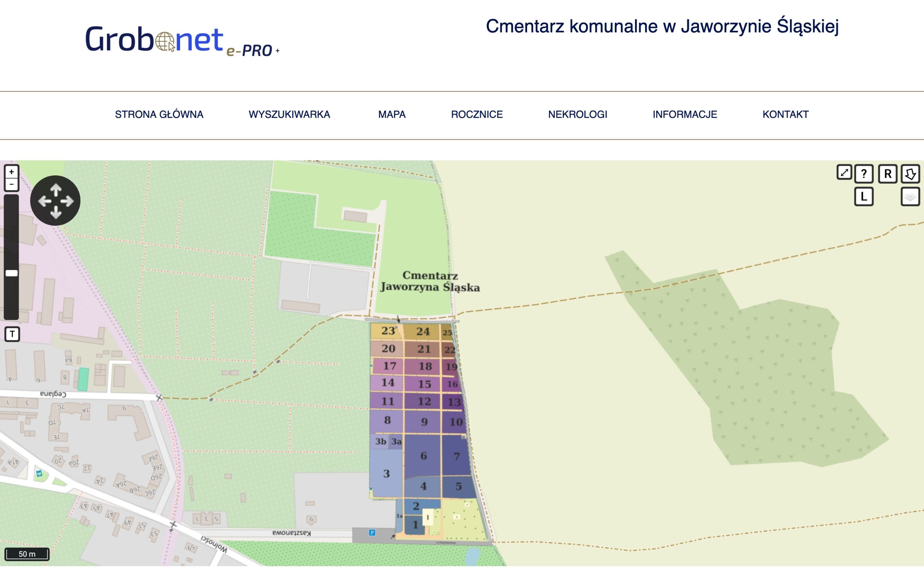This screenshot has width=924, height=574.
Task: Click the R button on the map
Action: pyautogui.click(x=888, y=174)
